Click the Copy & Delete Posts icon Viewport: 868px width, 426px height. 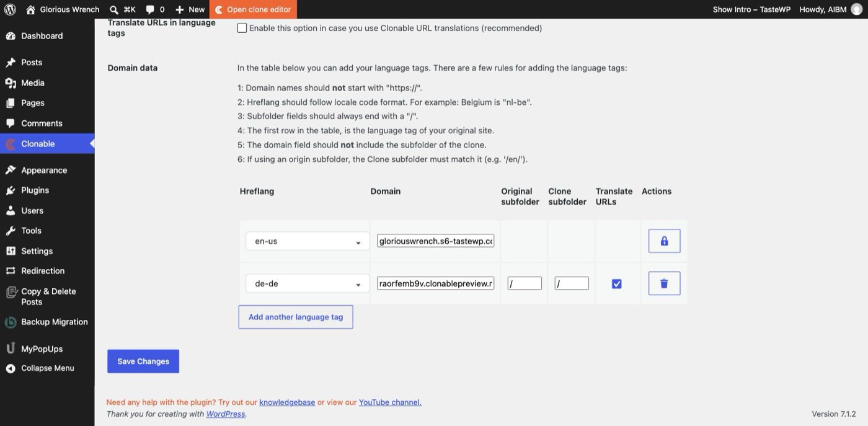11,291
